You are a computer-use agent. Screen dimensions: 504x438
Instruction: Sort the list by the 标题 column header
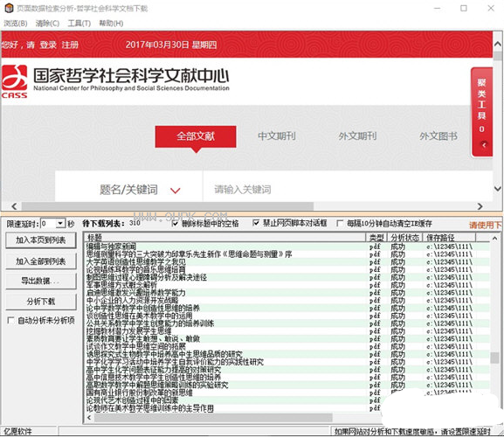coord(225,238)
